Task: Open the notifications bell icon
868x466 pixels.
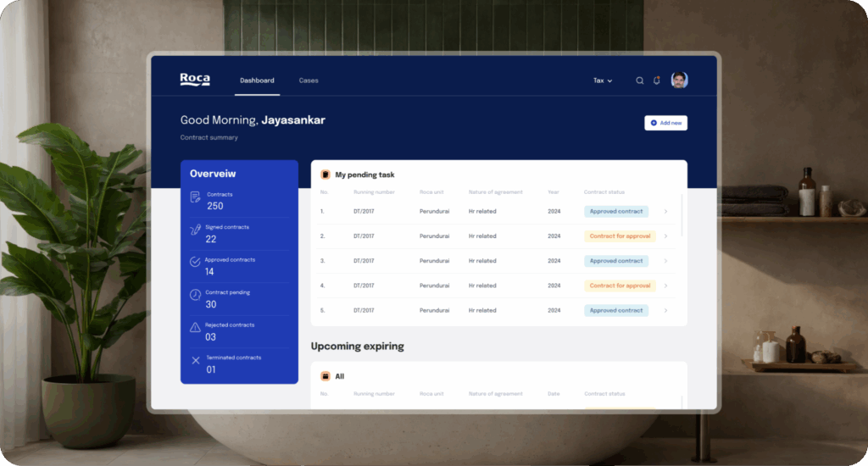Action: click(657, 80)
